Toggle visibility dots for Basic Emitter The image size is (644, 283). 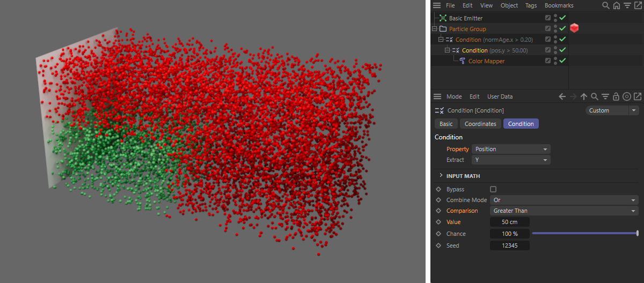555,18
